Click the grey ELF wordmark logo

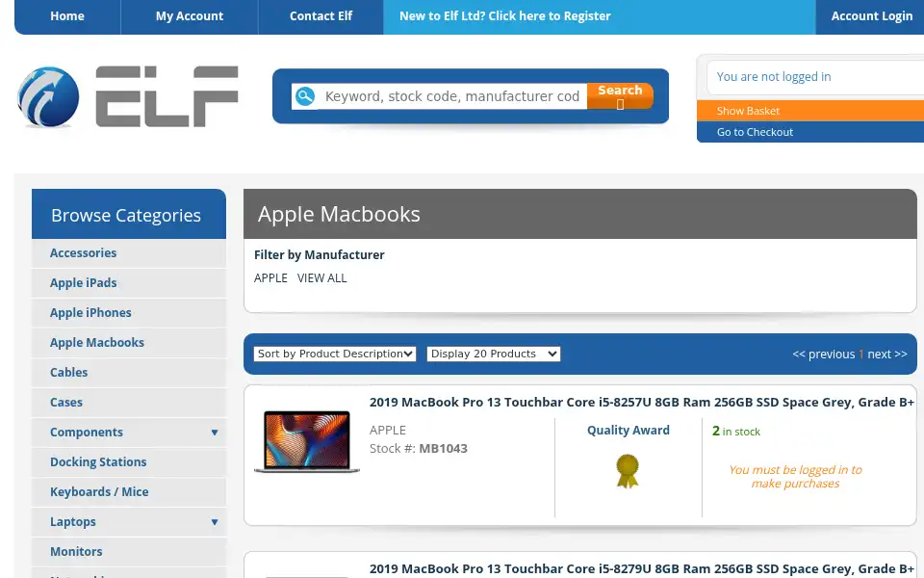[x=167, y=96]
